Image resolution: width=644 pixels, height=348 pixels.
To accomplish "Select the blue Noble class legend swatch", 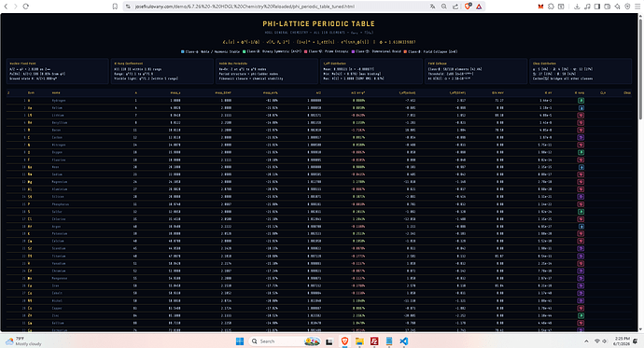I will [x=183, y=51].
